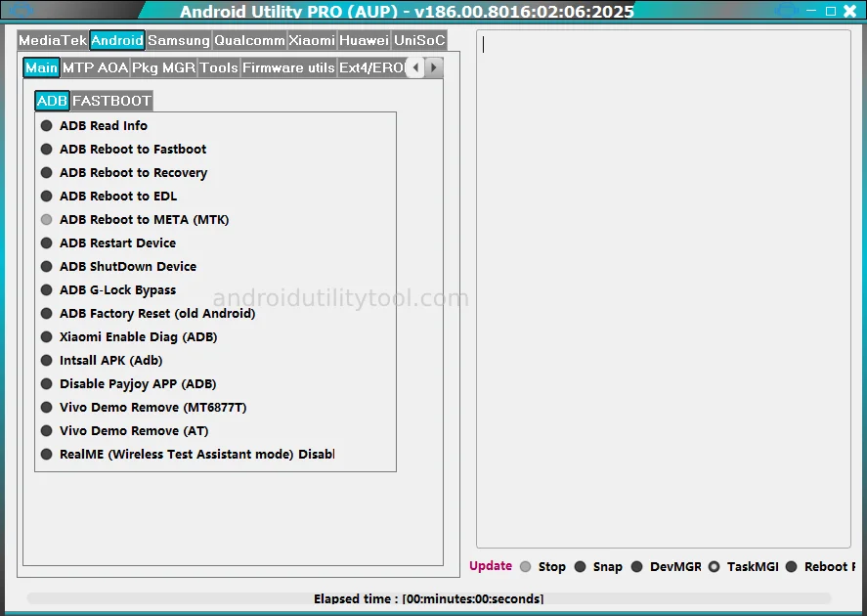Choose RealME Wireless Test Assistant Disable
Screen dimensions: 867x616
coord(188,454)
